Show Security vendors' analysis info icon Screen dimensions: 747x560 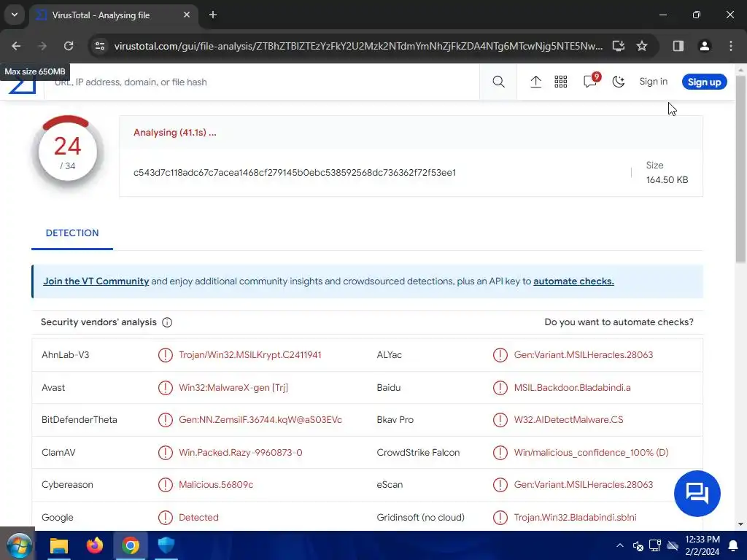point(167,322)
